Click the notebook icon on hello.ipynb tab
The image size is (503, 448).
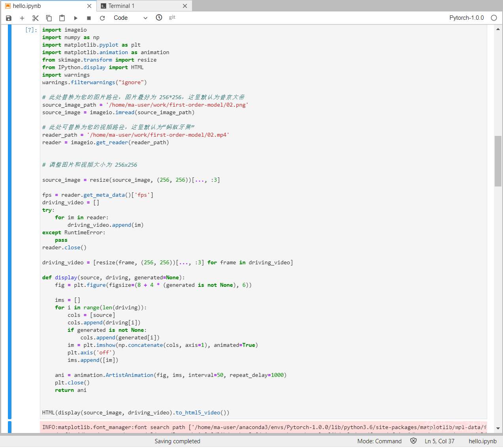[x=8, y=6]
